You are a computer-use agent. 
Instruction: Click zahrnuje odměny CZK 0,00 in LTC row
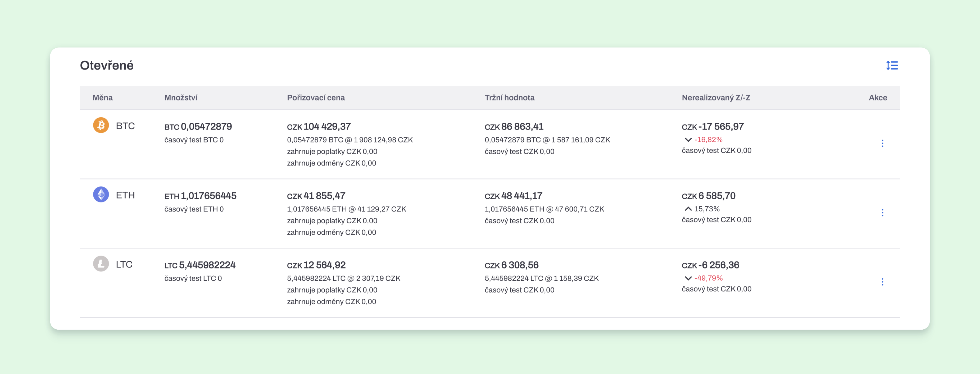point(331,301)
